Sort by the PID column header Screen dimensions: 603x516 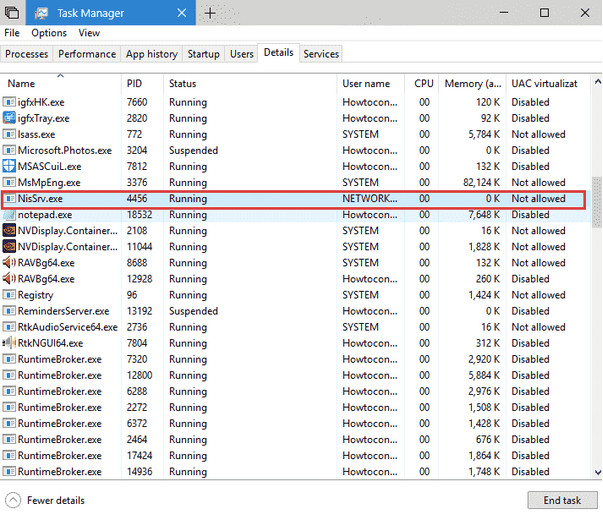[143, 83]
